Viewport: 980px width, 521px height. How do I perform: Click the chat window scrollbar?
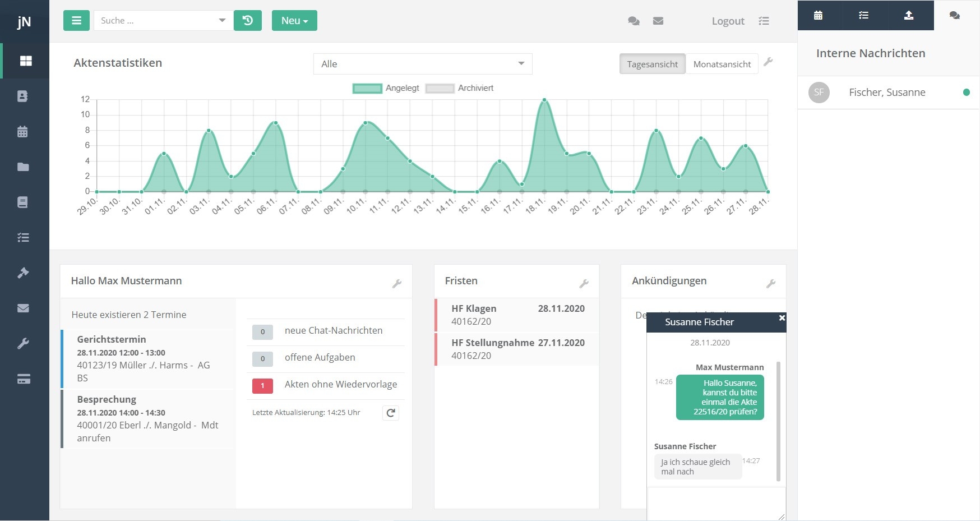778,421
